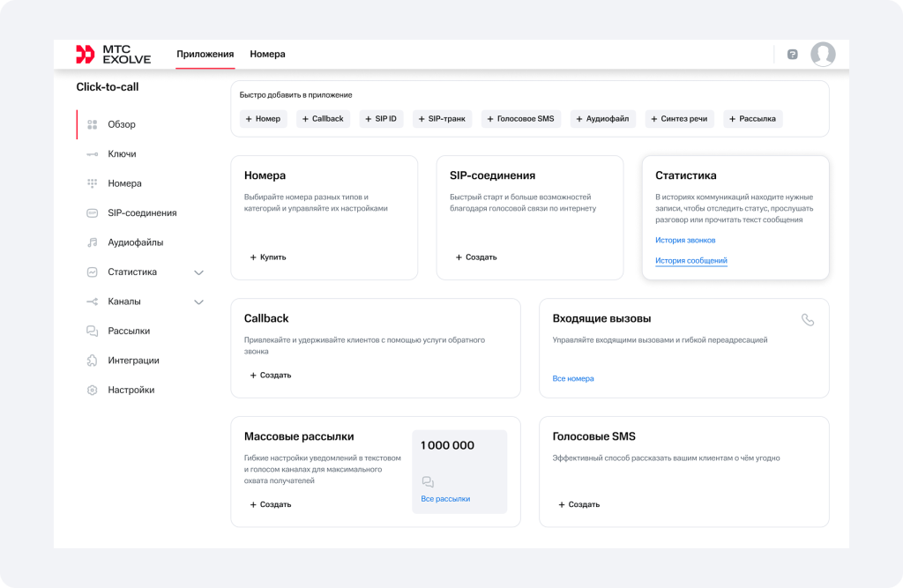The width and height of the screenshot is (903, 588).
Task: Open Интеграции puzzle piece icon
Action: (x=92, y=361)
